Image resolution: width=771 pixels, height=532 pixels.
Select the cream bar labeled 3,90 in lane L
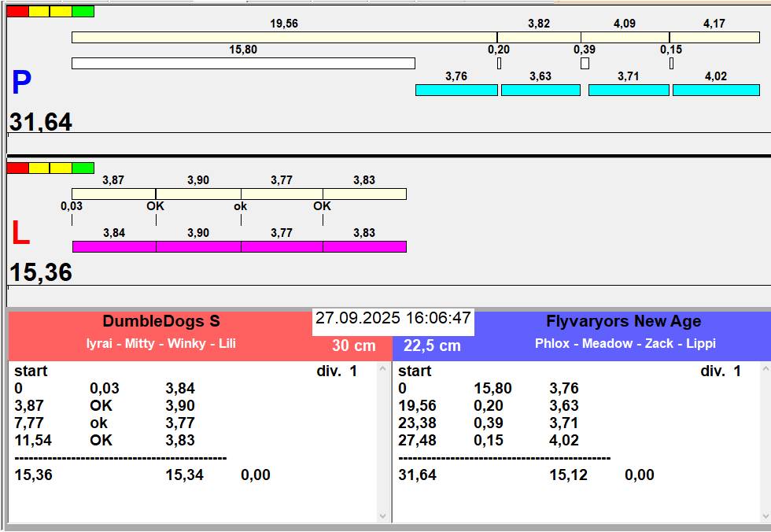[198, 194]
